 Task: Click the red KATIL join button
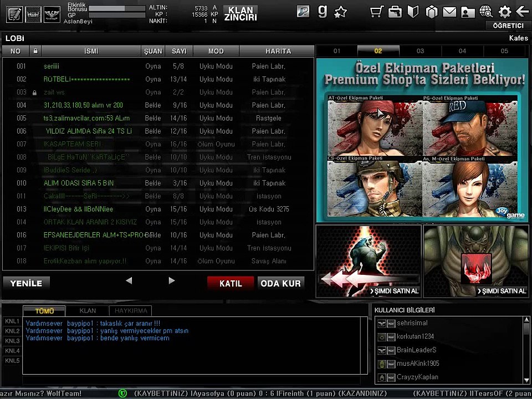point(231,283)
